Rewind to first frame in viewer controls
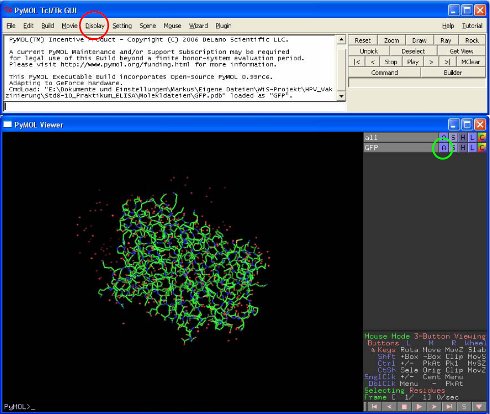Image resolution: width=490 pixels, height=414 pixels. [x=374, y=407]
